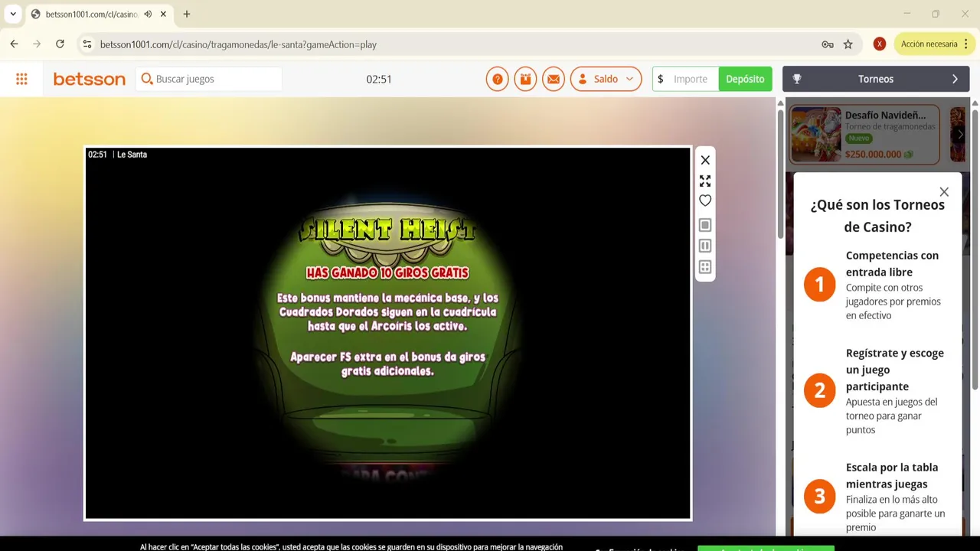The height and width of the screenshot is (551, 980).
Task: Open the betsson apps grid menu
Action: pos(21,79)
